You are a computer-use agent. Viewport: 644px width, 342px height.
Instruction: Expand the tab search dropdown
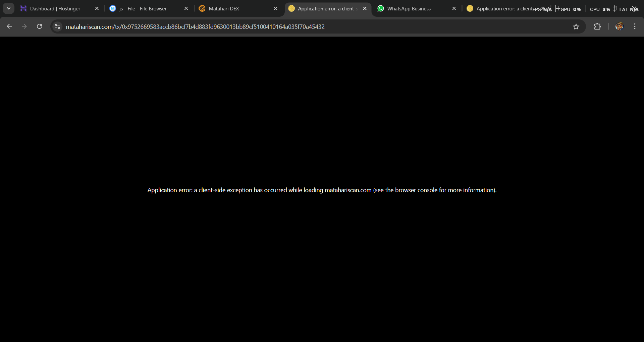click(x=9, y=8)
